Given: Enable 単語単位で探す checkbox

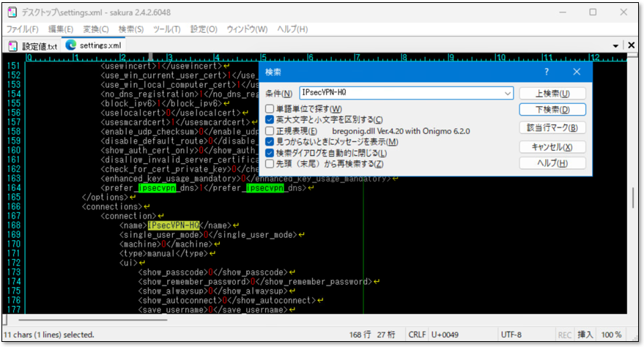Looking at the screenshot, I should click(x=270, y=108).
